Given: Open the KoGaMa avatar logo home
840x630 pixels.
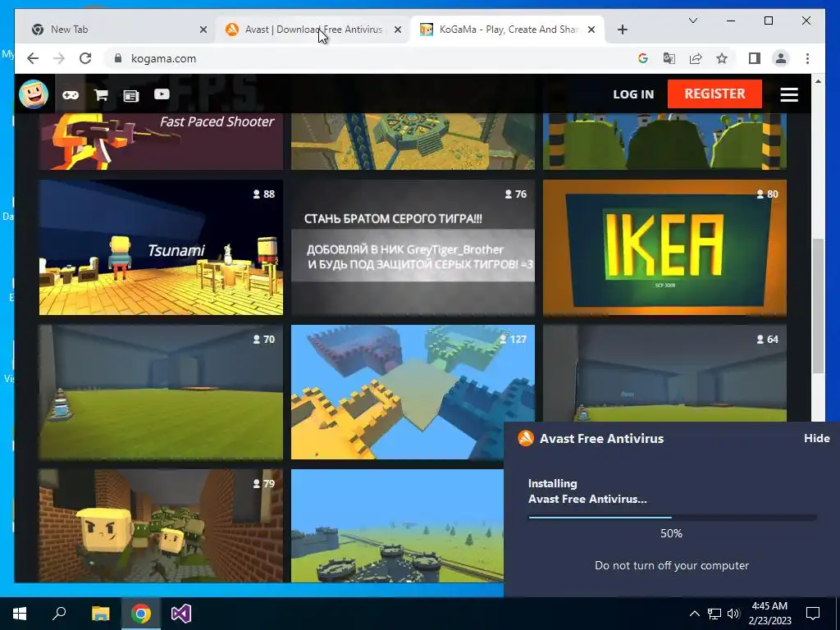Looking at the screenshot, I should tap(34, 94).
